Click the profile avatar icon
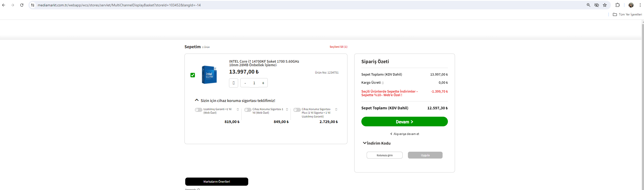The width and height of the screenshot is (644, 190). click(631, 5)
